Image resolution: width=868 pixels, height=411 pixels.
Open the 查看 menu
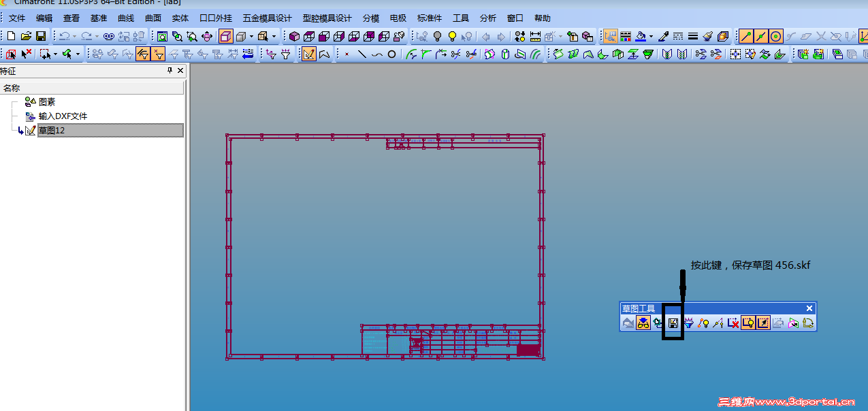[71, 18]
